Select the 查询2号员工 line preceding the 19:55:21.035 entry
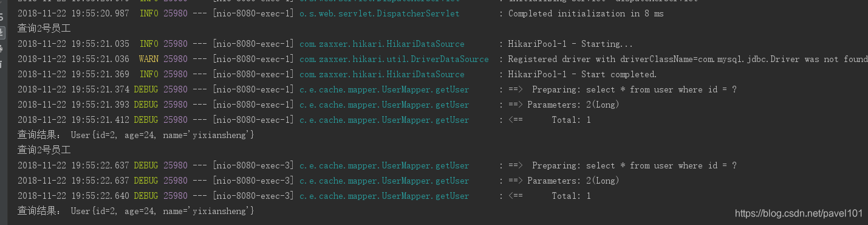This screenshot has height=225, width=868. click(x=44, y=29)
